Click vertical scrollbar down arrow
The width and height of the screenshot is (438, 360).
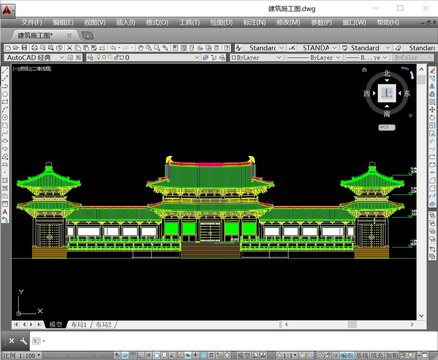[421, 315]
